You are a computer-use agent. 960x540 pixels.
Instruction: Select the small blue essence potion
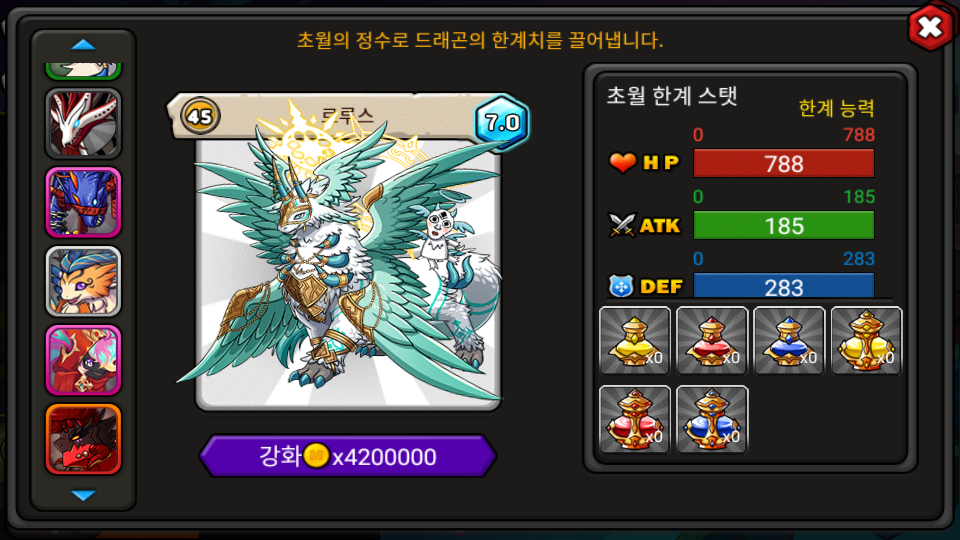coord(789,340)
